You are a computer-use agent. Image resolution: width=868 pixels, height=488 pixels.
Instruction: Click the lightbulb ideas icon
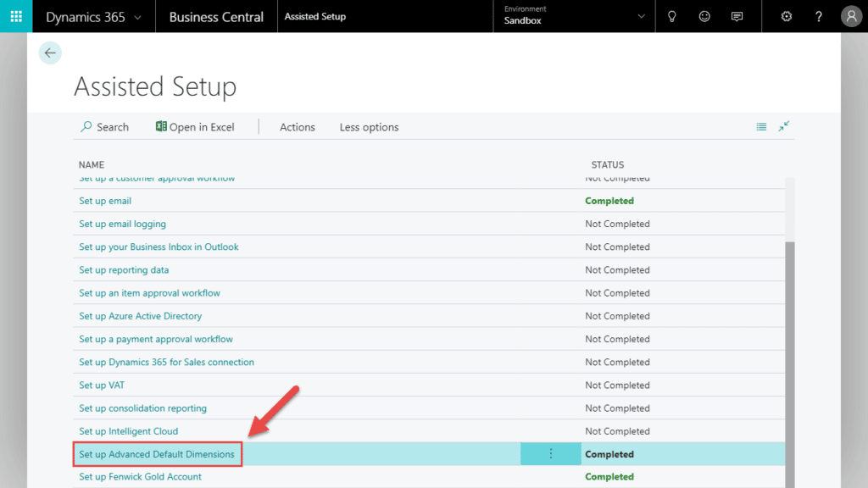tap(672, 16)
